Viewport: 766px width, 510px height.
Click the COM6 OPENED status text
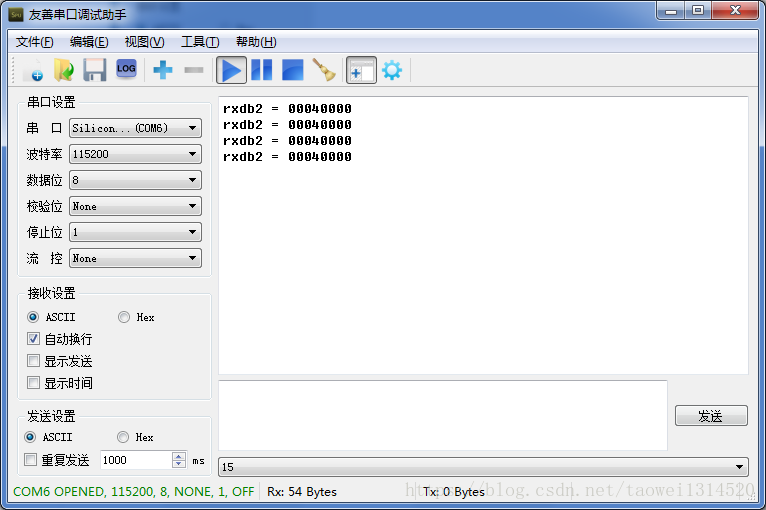point(133,491)
